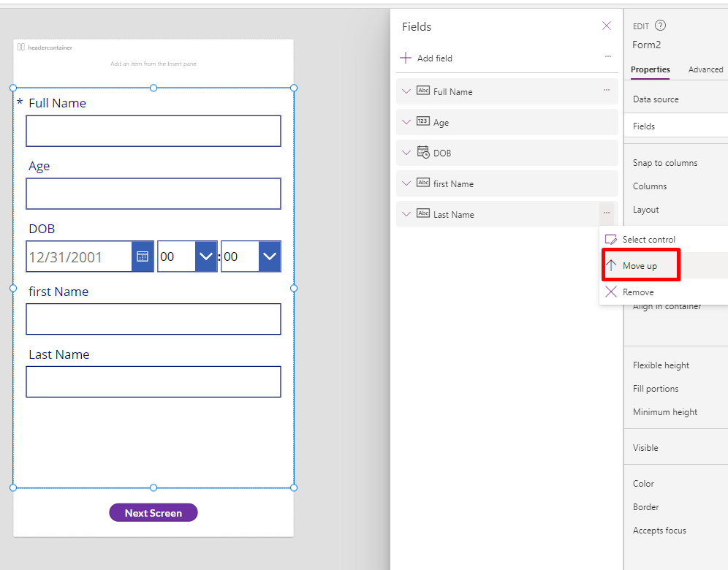Select the Age row in Fields list
Viewport: 728px width, 570px height.
tap(507, 122)
